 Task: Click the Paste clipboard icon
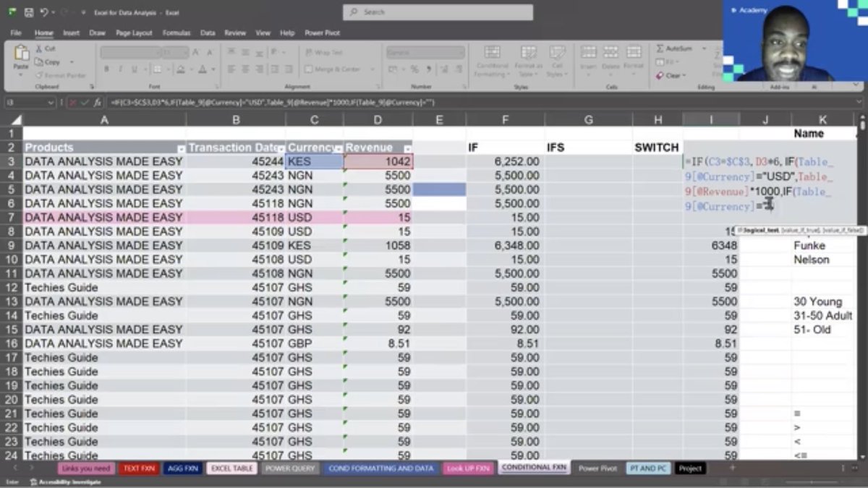point(21,53)
